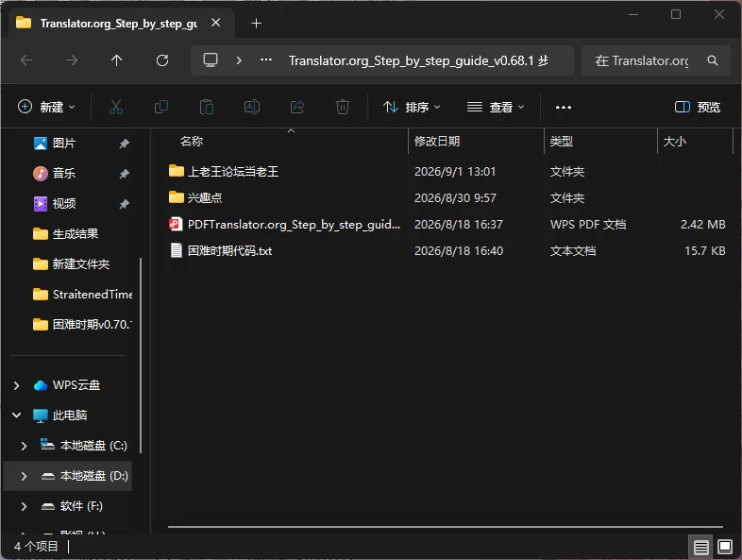Unpin 音乐 from quick access
This screenshot has width=742, height=560.
pos(124,174)
